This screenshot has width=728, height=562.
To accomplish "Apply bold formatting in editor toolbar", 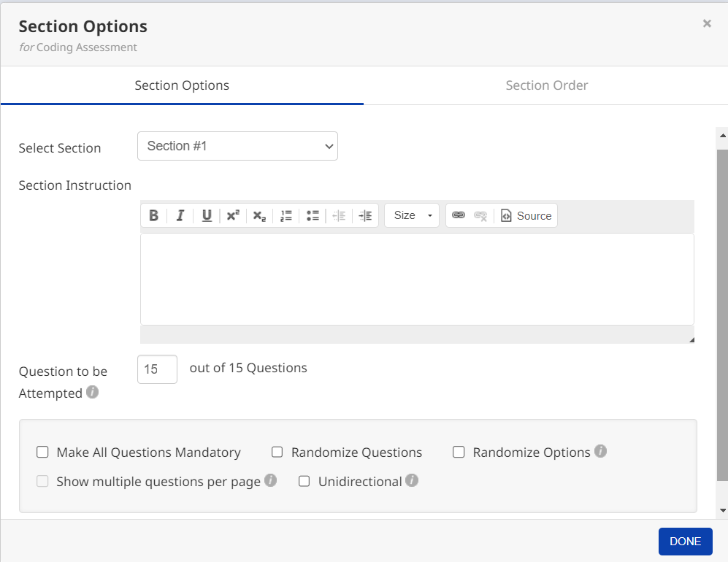I will [x=153, y=216].
